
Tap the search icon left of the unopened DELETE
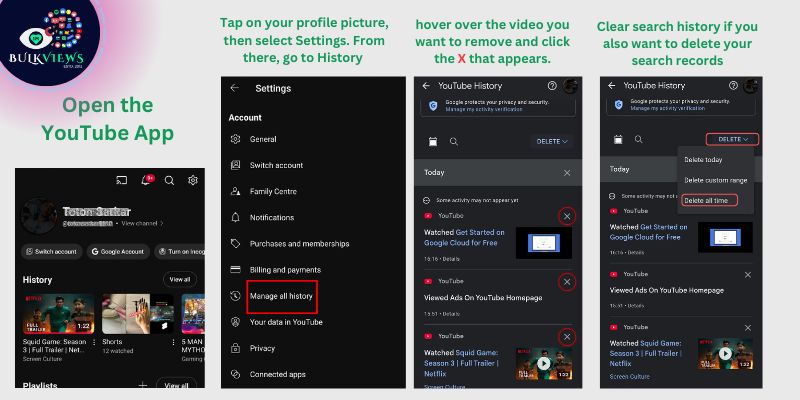[454, 141]
